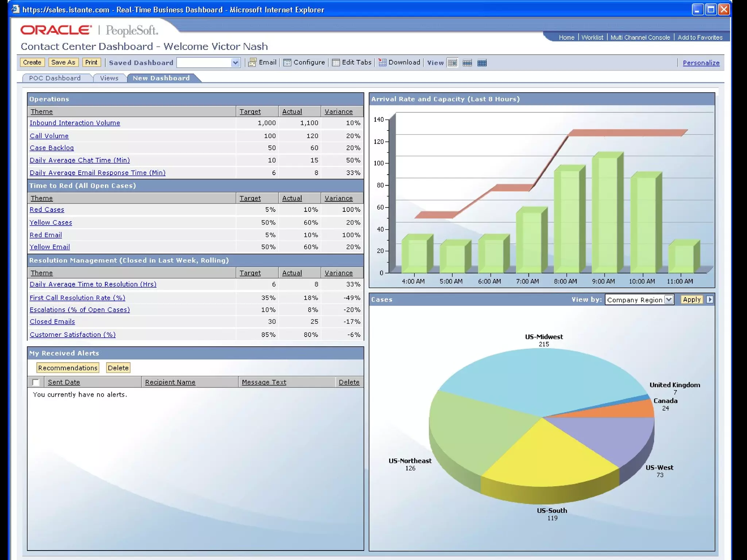The width and height of the screenshot is (747, 560).
Task: Click the Edit Tabs icon
Action: coord(336,62)
